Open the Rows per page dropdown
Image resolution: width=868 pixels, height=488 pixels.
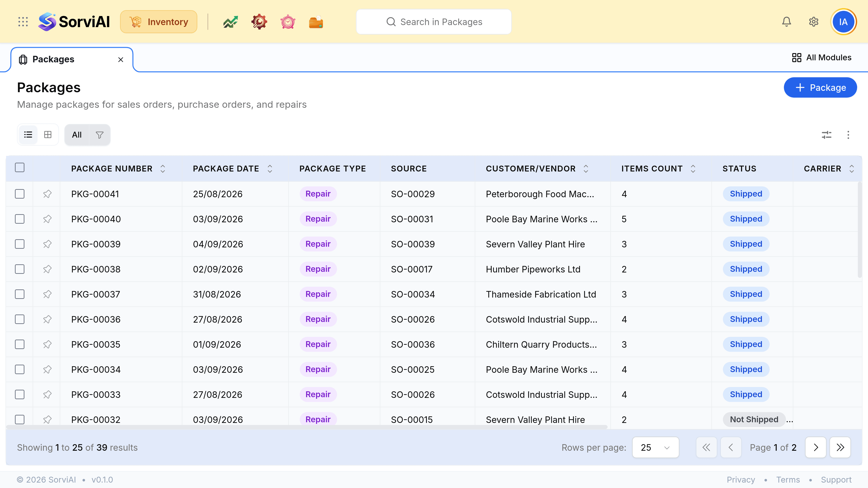(655, 447)
